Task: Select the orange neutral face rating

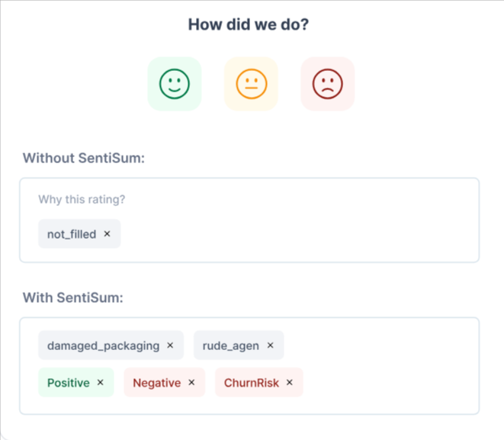Action: click(251, 84)
